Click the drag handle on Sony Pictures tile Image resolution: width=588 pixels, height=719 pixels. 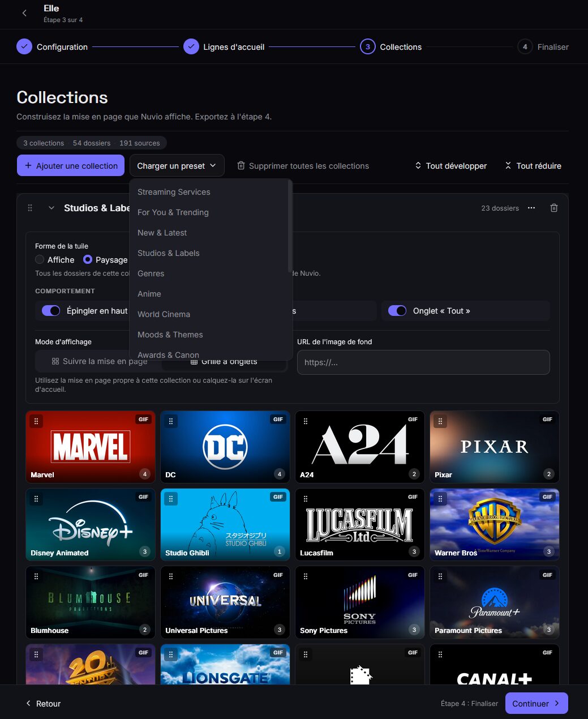pyautogui.click(x=306, y=576)
